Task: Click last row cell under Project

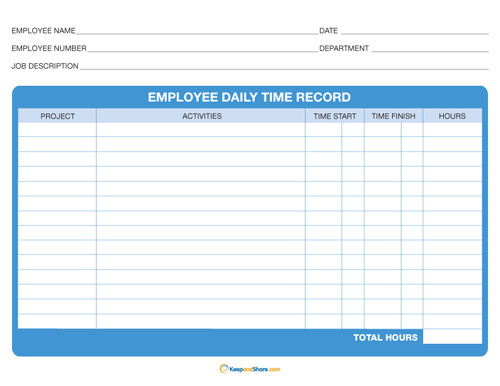Action: tap(57, 321)
